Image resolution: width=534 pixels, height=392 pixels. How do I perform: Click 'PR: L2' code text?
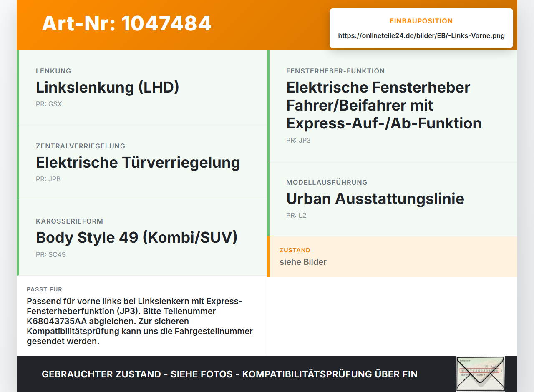296,216
